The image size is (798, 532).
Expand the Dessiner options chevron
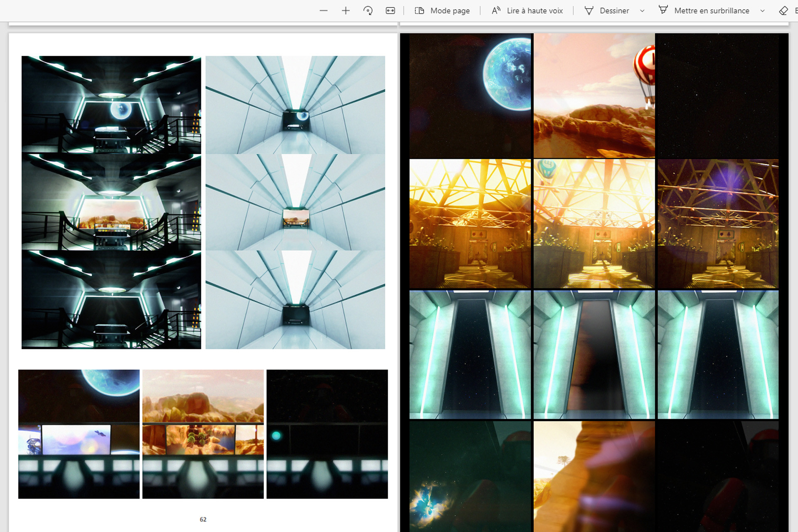click(x=643, y=10)
